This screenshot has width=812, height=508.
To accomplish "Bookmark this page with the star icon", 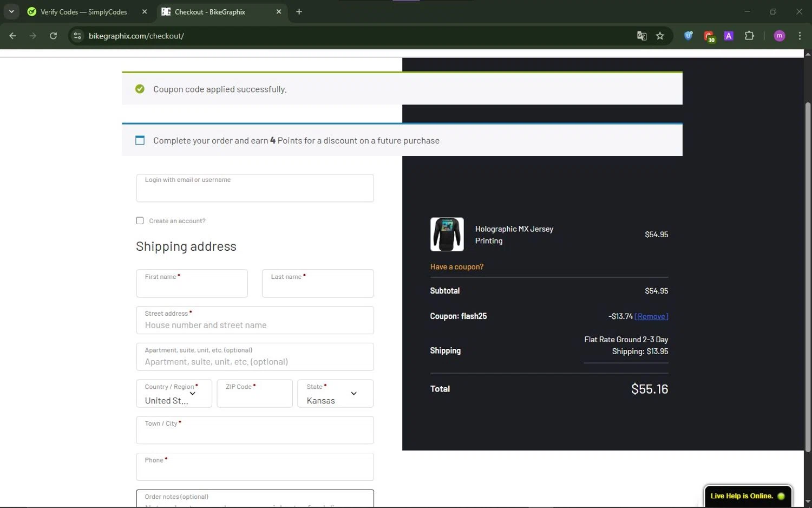I will [x=660, y=36].
